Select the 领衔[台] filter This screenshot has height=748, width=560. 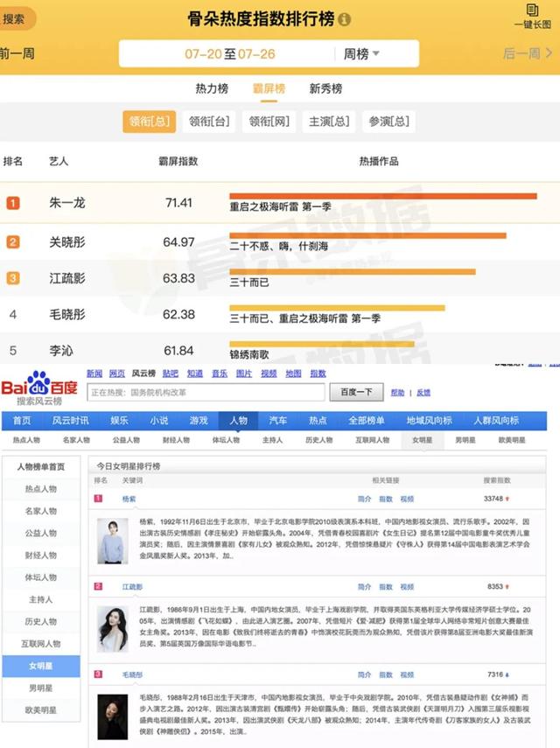209,122
